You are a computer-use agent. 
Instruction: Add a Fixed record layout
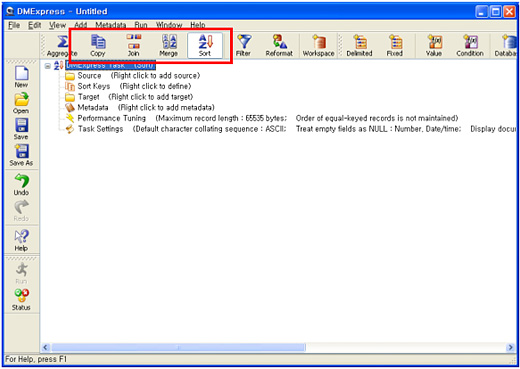point(395,45)
